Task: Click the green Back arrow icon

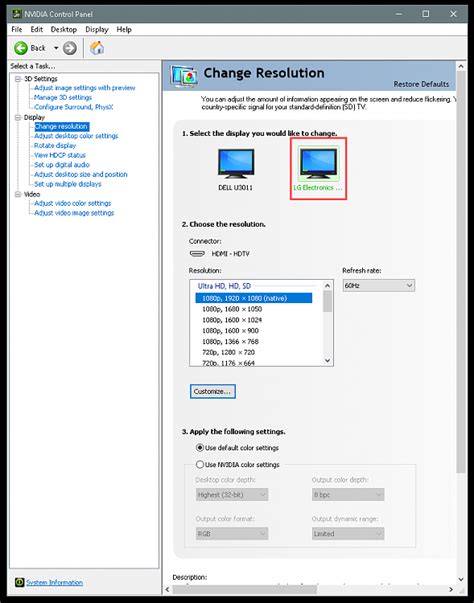Action: point(21,48)
